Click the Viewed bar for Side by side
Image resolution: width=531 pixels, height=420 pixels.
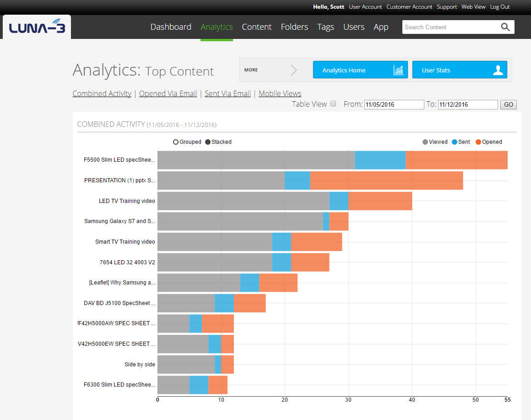tap(186, 365)
